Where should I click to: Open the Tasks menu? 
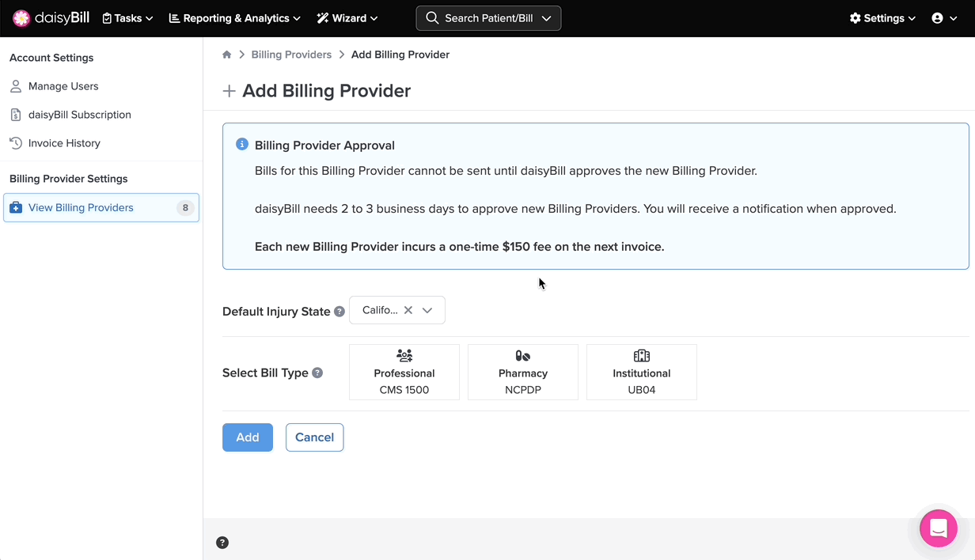128,18
